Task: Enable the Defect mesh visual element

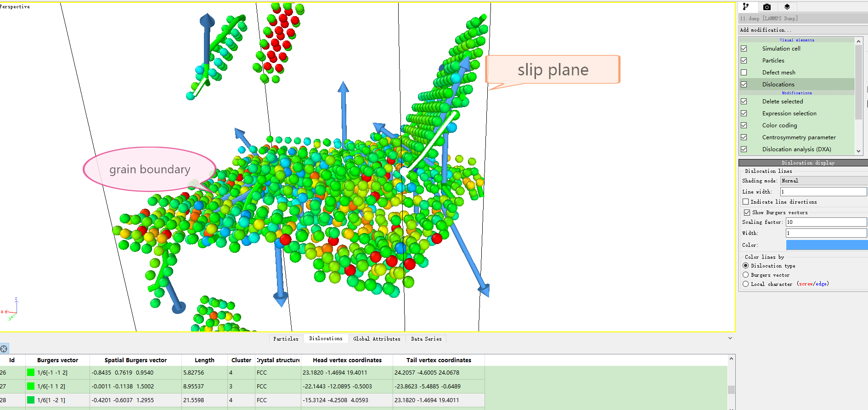Action: coord(744,73)
